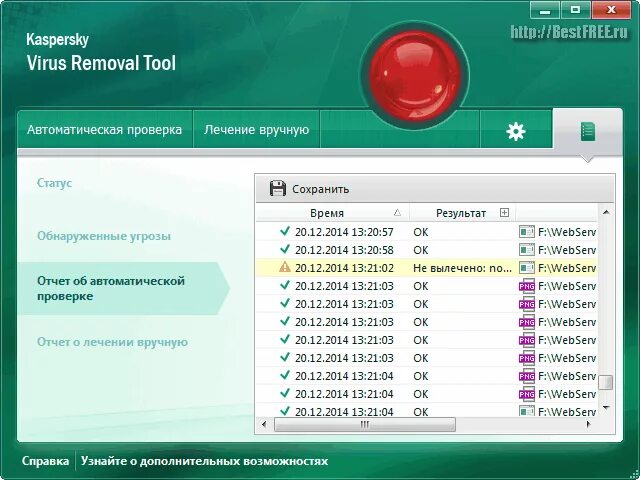
Task: Click the warning triangle icon at 13:21:02
Action: coord(284,267)
